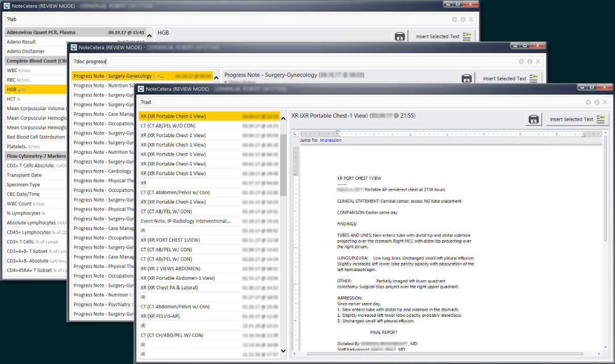This screenshot has height=364, width=615.
Task: Click archive icon in the HGB lab window
Action: [400, 37]
